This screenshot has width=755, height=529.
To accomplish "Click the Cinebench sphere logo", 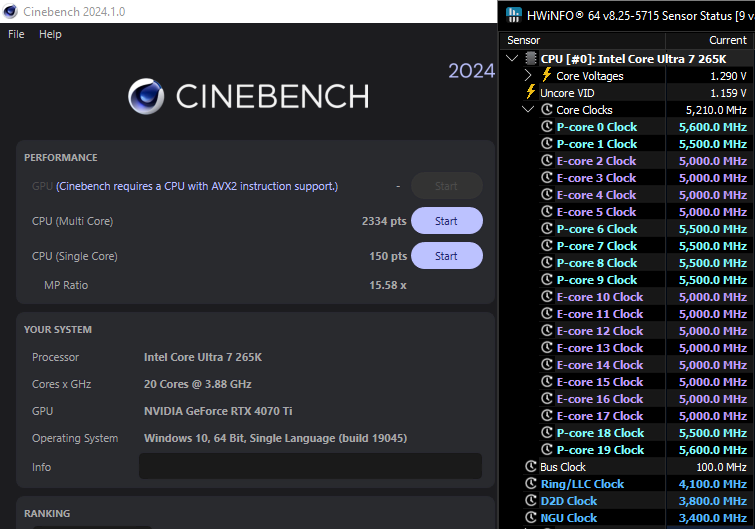I will 146,96.
